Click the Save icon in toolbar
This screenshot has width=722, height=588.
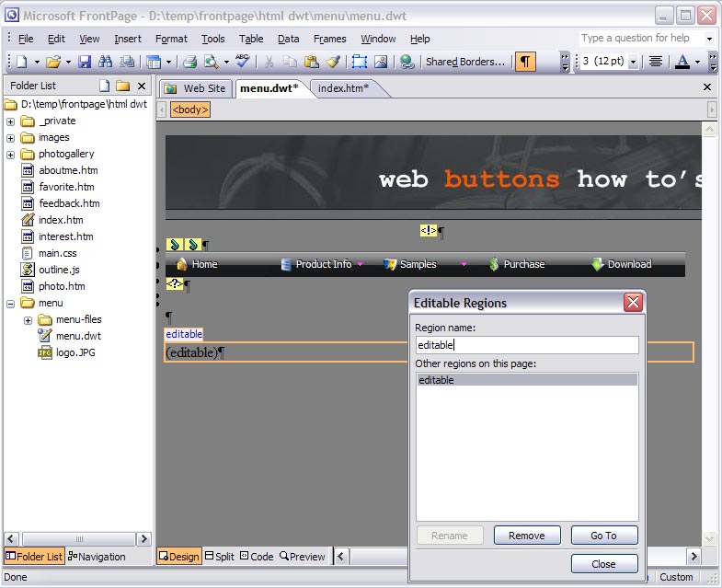click(85, 62)
